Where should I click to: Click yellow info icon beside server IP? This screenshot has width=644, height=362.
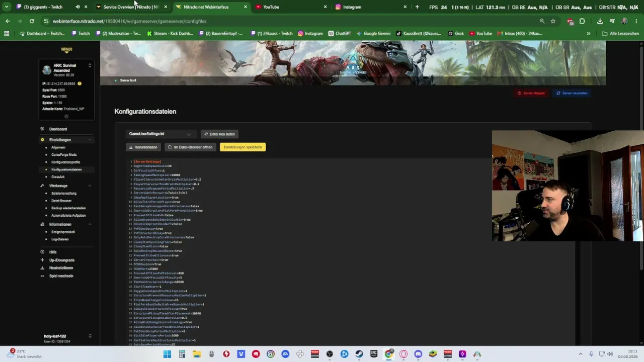(79, 83)
